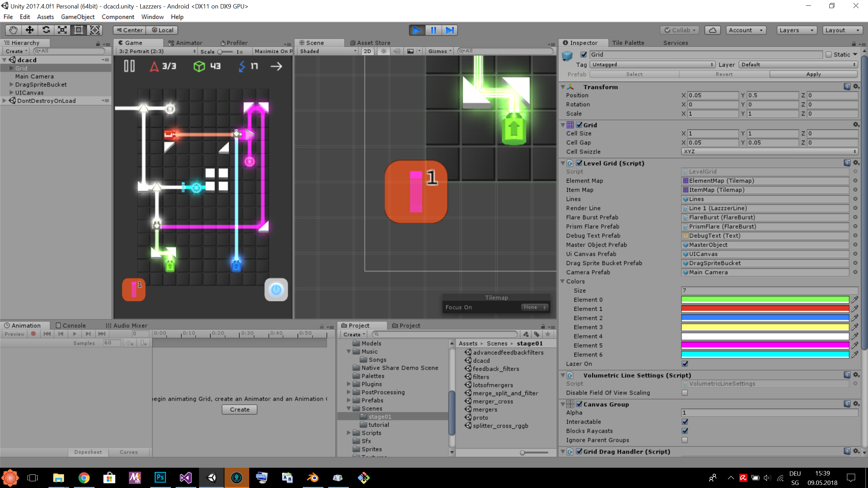Click the animation record button
Image resolution: width=868 pixels, height=488 pixels.
(x=33, y=334)
